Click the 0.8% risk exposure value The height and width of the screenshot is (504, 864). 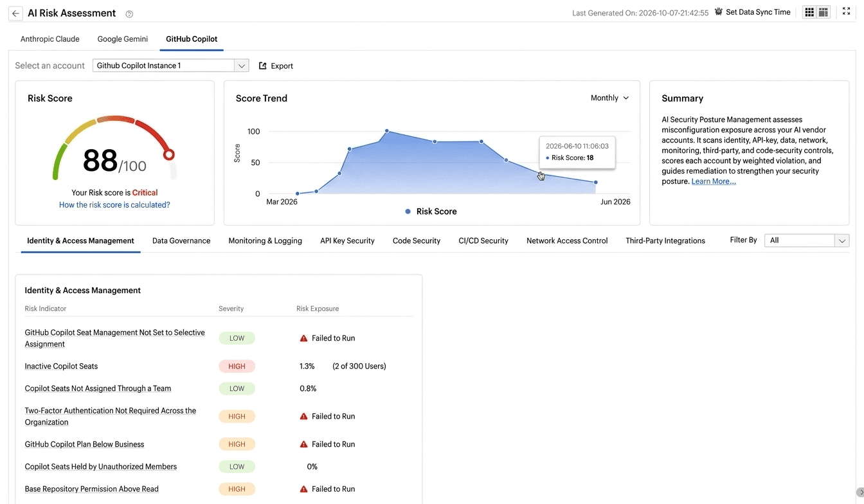(x=308, y=389)
